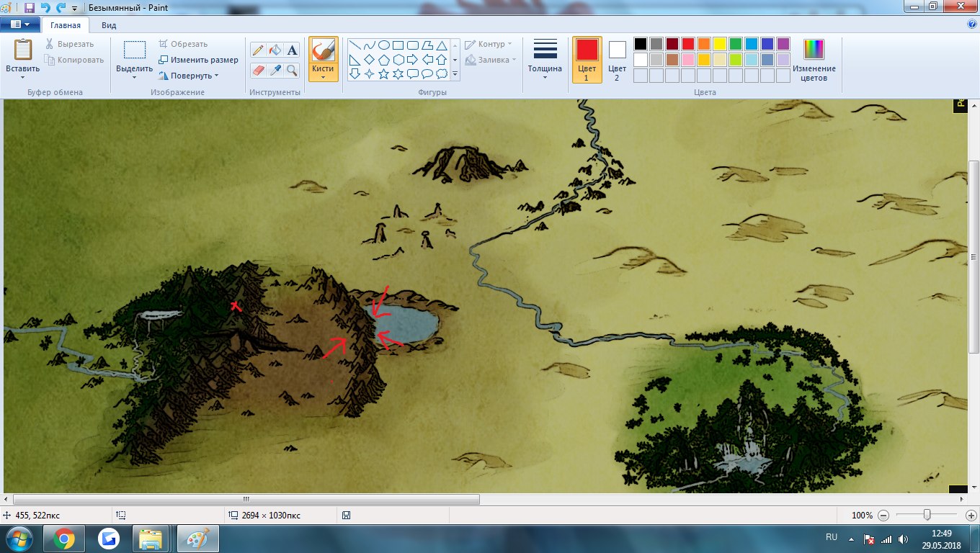
Task: Click the Save icon in quick access toolbar
Action: tap(30, 8)
